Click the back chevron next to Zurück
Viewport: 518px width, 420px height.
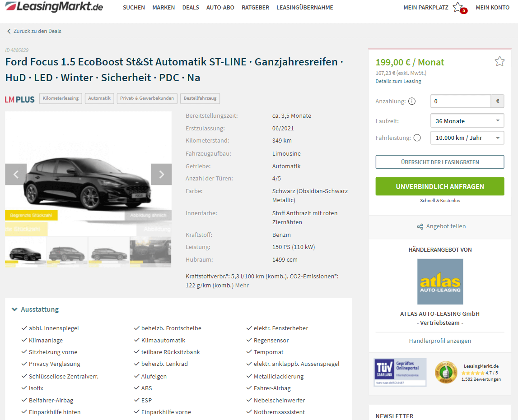coord(9,31)
